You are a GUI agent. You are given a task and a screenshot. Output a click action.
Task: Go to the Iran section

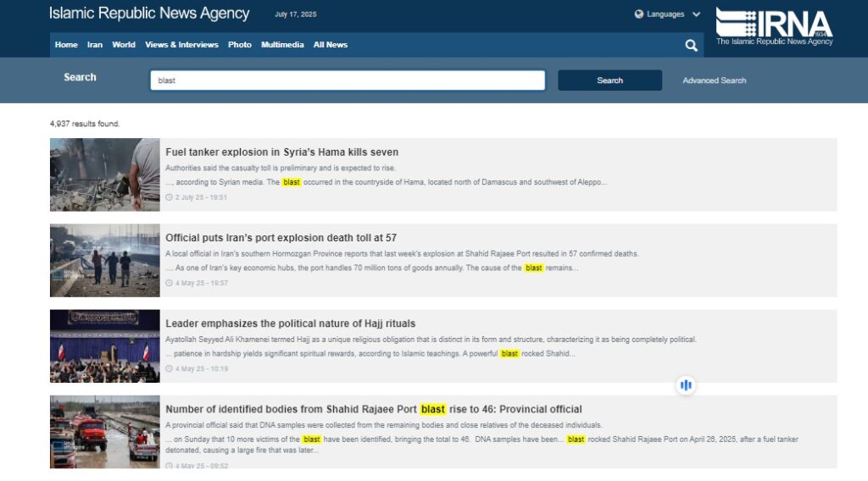click(x=95, y=45)
